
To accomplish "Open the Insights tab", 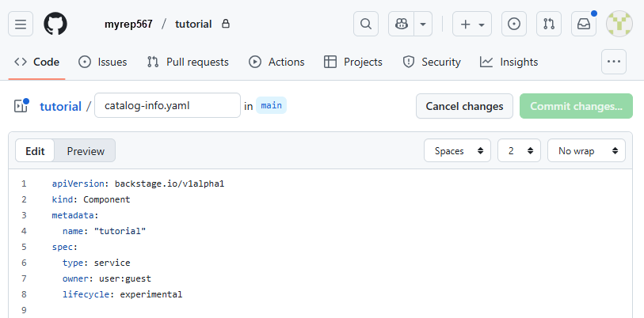I will [x=509, y=62].
